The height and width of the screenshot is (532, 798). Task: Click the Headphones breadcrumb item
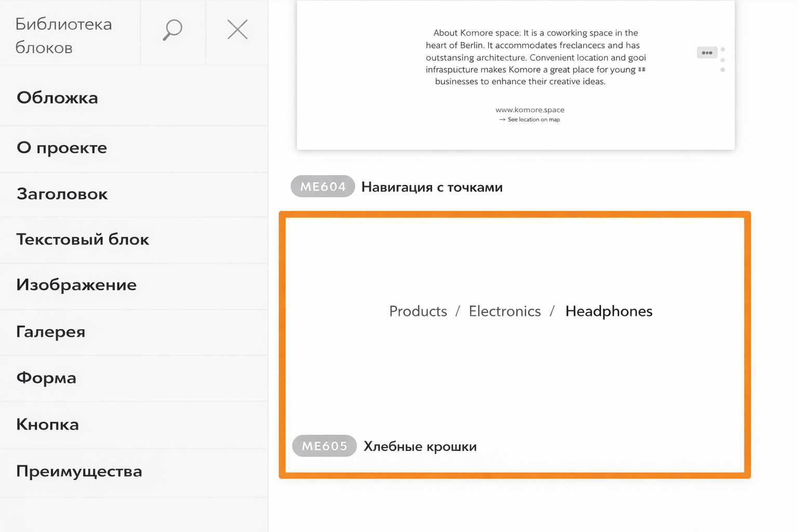tap(609, 311)
